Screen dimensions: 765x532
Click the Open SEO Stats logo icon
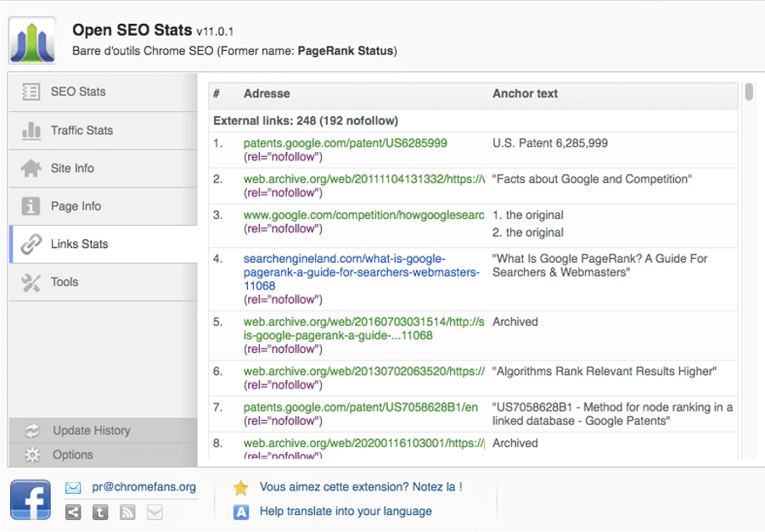coord(32,40)
